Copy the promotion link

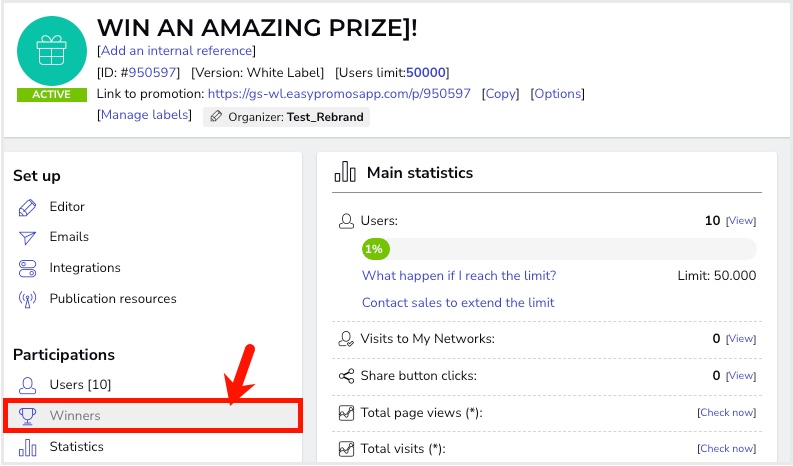501,94
